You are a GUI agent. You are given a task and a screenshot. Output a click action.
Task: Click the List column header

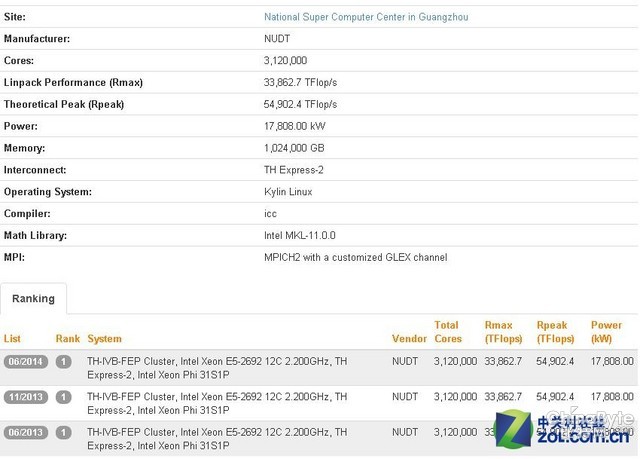[12, 339]
